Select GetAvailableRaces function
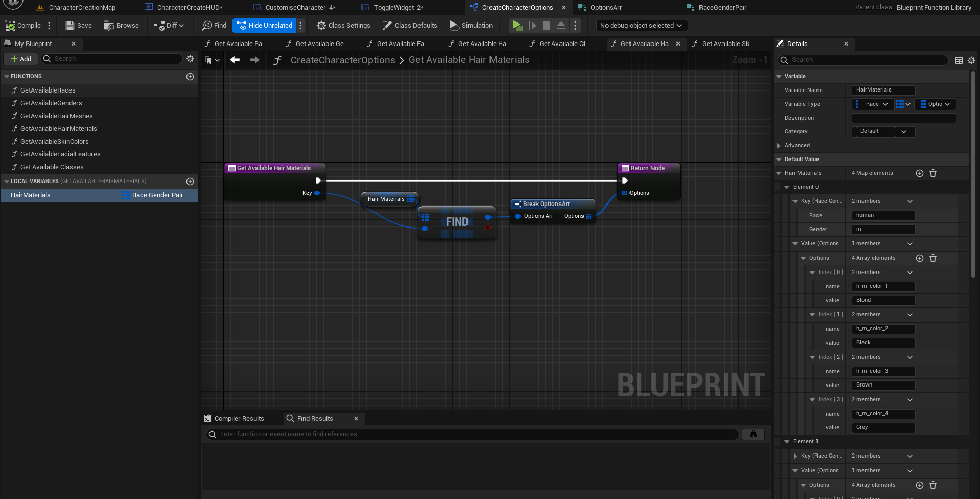The width and height of the screenshot is (980, 499). (x=48, y=90)
